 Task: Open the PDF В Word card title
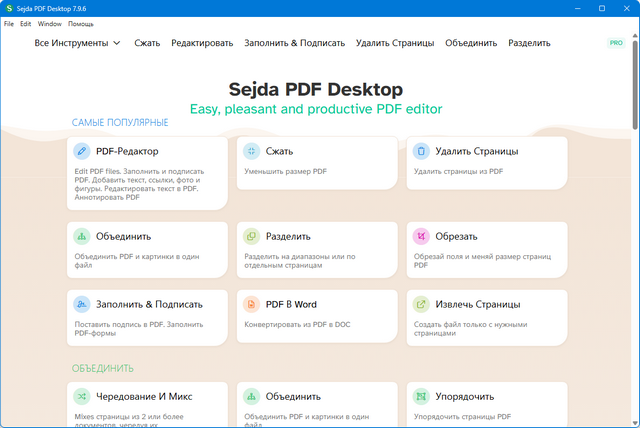click(x=291, y=304)
